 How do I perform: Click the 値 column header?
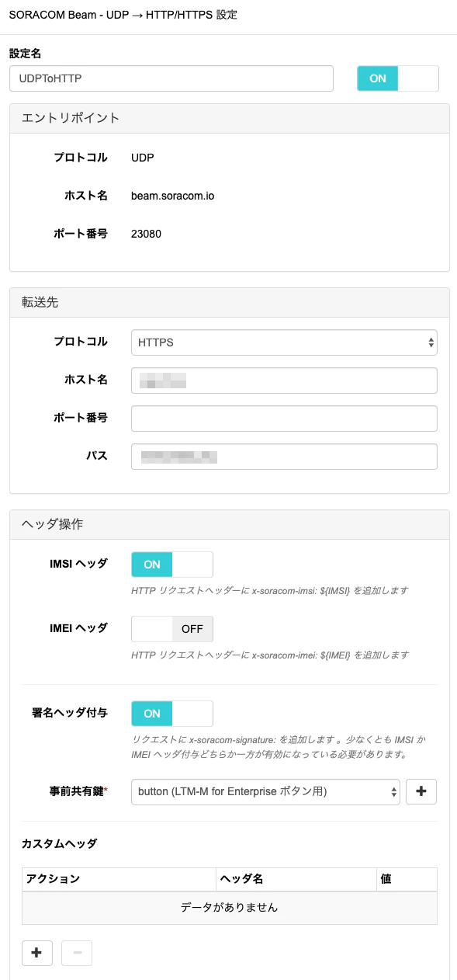406,879
